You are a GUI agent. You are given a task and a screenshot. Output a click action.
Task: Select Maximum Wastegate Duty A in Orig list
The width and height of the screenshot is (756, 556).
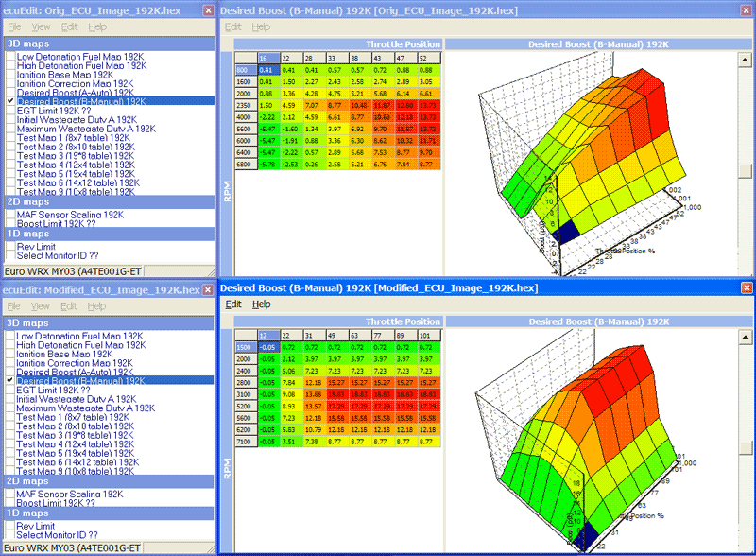pos(86,129)
